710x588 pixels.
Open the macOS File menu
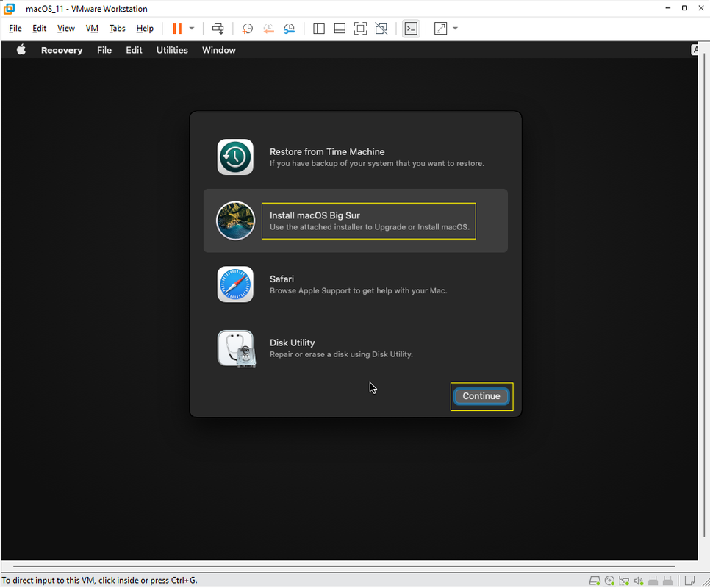pyautogui.click(x=104, y=50)
